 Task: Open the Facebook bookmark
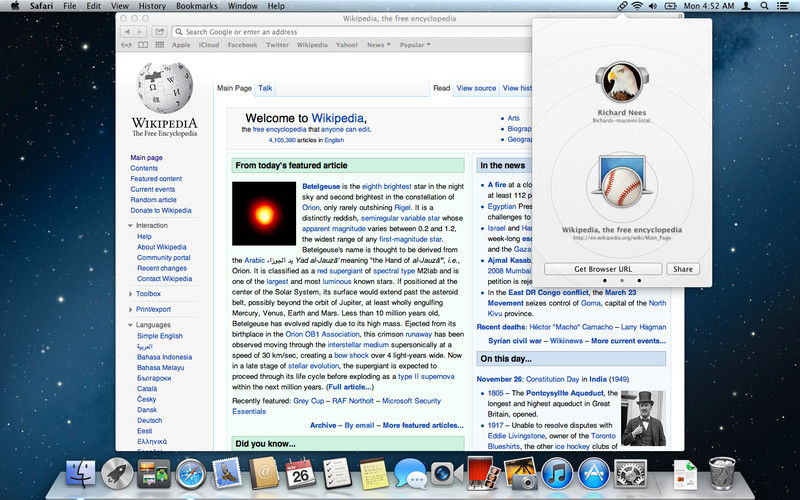242,45
